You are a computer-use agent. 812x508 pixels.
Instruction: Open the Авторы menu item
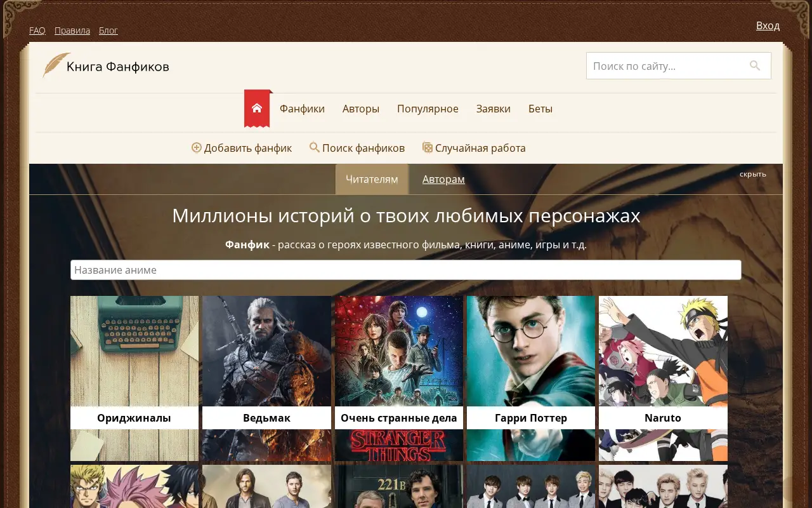361,109
